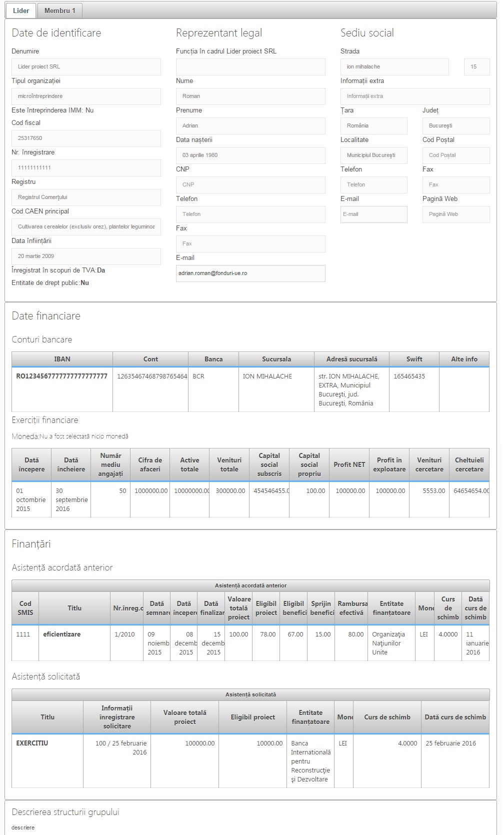504x835 pixels.
Task: Click the 'EXERCITIU' title cell
Action: coord(47,761)
